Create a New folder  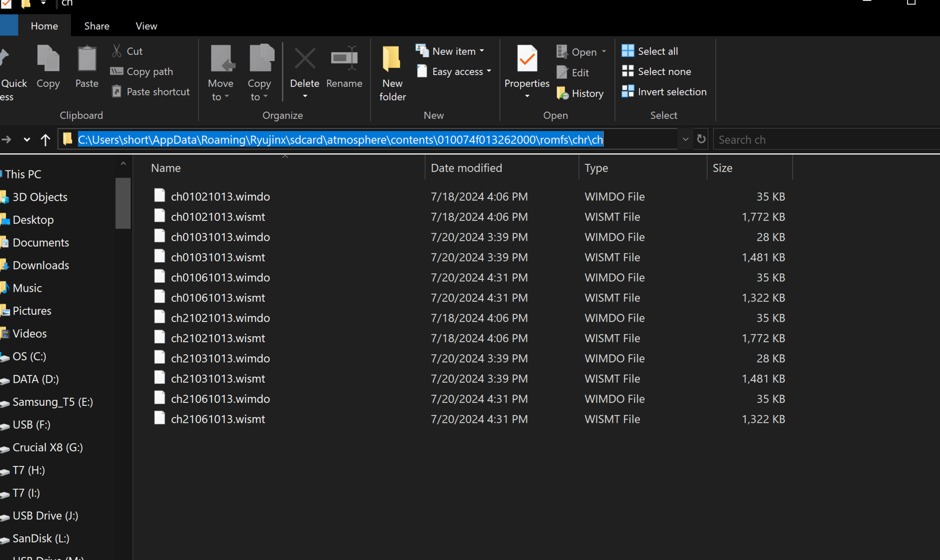[392, 72]
